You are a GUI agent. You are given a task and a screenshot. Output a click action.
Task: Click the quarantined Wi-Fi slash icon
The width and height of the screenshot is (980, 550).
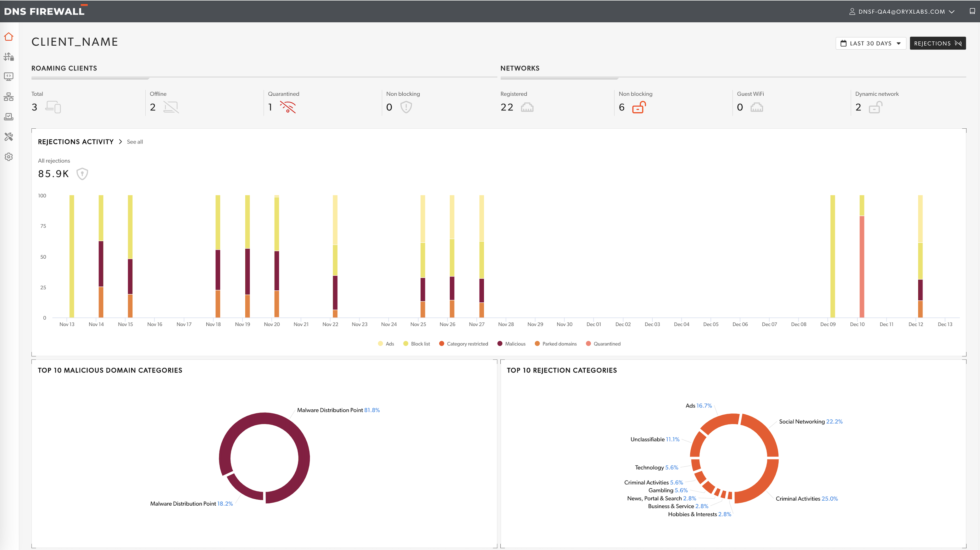(x=287, y=107)
